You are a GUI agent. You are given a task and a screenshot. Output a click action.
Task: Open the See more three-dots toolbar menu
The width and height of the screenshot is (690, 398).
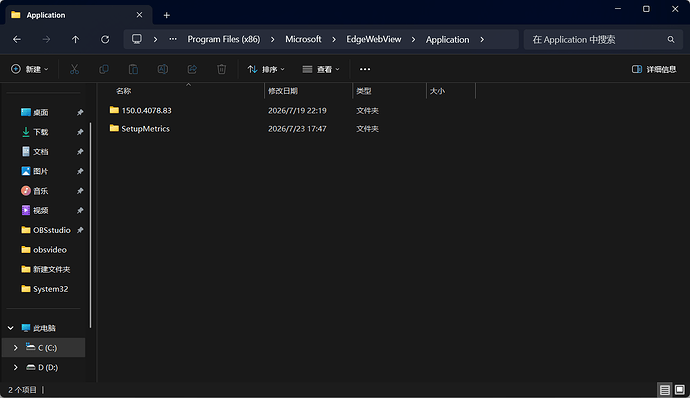365,69
